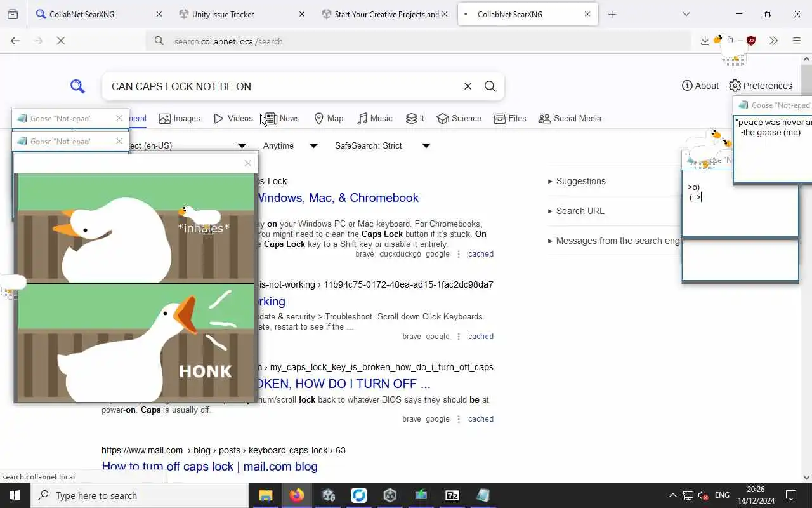Open the notepad taskbar icon
Viewport: 812px width, 508px height.
(483, 495)
